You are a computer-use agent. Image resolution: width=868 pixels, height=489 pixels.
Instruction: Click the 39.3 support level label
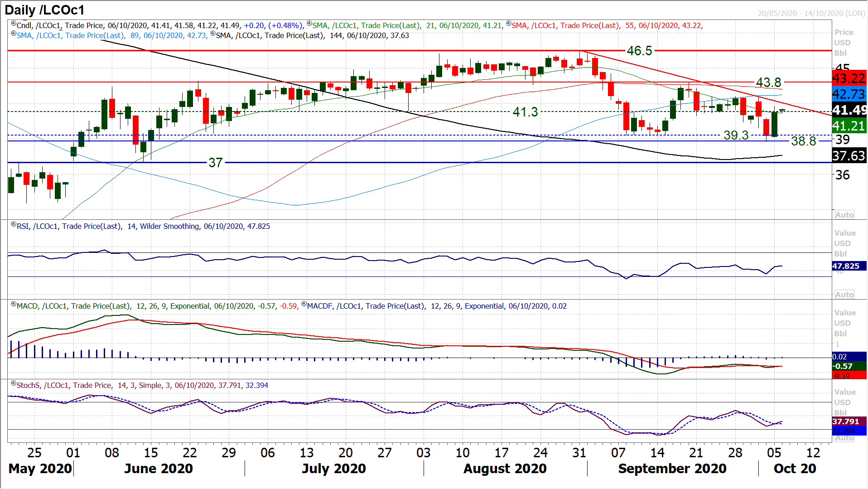(x=736, y=135)
